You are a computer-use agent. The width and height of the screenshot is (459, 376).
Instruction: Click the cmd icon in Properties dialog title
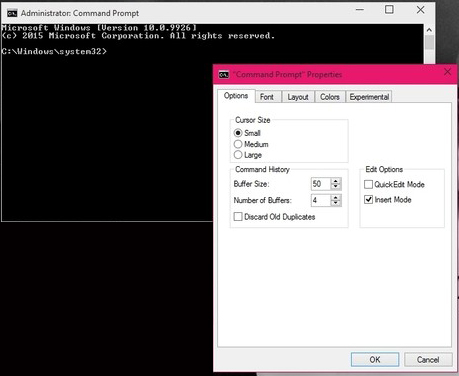(224, 75)
